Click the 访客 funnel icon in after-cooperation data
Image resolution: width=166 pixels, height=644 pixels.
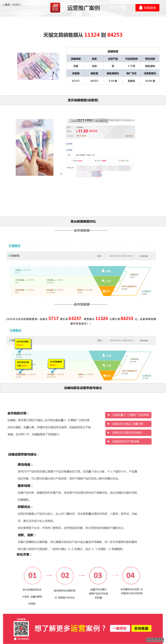click(x=103, y=355)
